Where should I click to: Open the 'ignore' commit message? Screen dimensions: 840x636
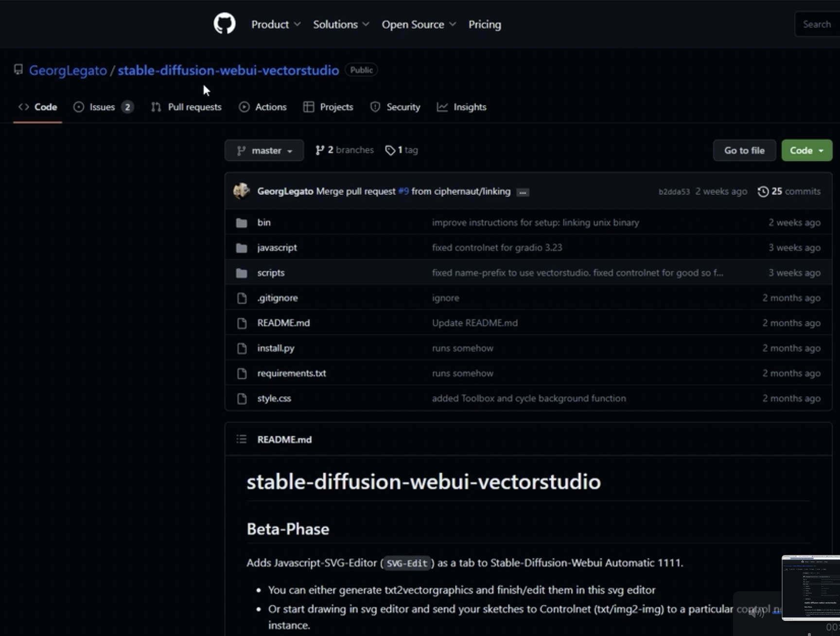[445, 298]
